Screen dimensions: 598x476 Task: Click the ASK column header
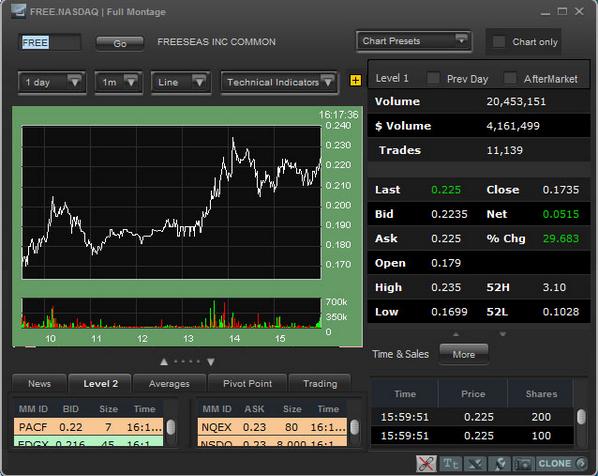[x=254, y=409]
